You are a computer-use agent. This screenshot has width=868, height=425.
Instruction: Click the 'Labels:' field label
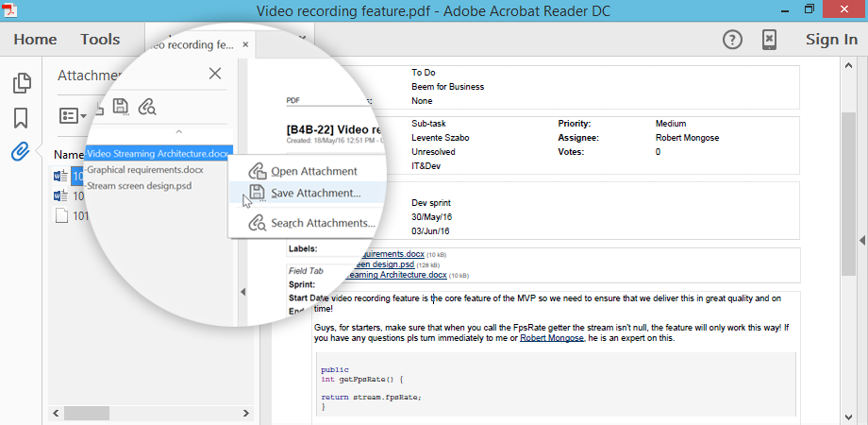(304, 248)
